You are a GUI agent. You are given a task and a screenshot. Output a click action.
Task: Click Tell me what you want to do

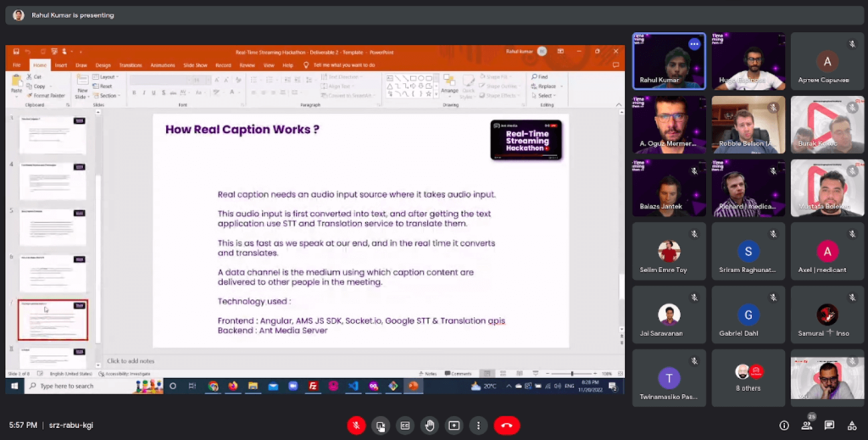[344, 65]
